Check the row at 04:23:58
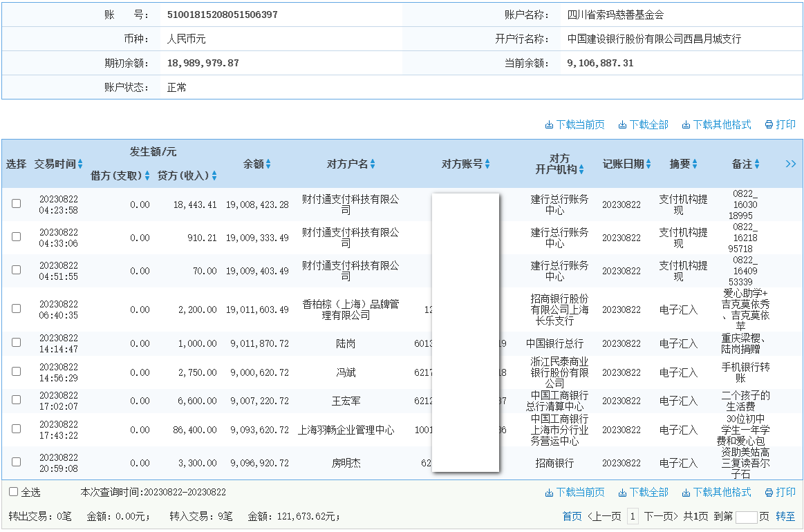804x532 pixels. [17, 203]
